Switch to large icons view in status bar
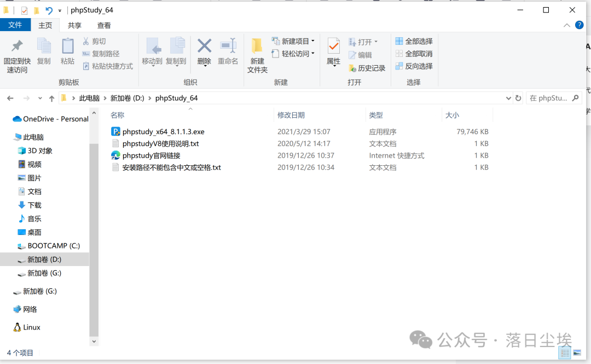The image size is (591, 364). tap(577, 353)
